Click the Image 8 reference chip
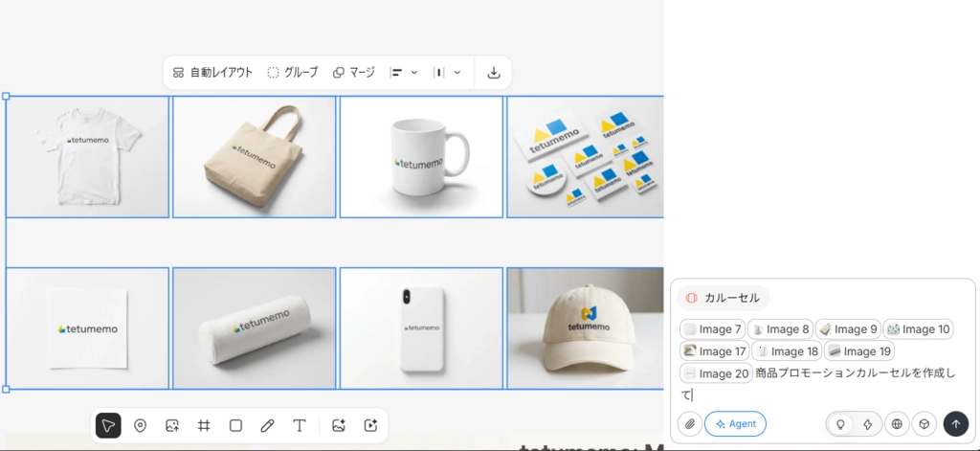 click(x=780, y=329)
